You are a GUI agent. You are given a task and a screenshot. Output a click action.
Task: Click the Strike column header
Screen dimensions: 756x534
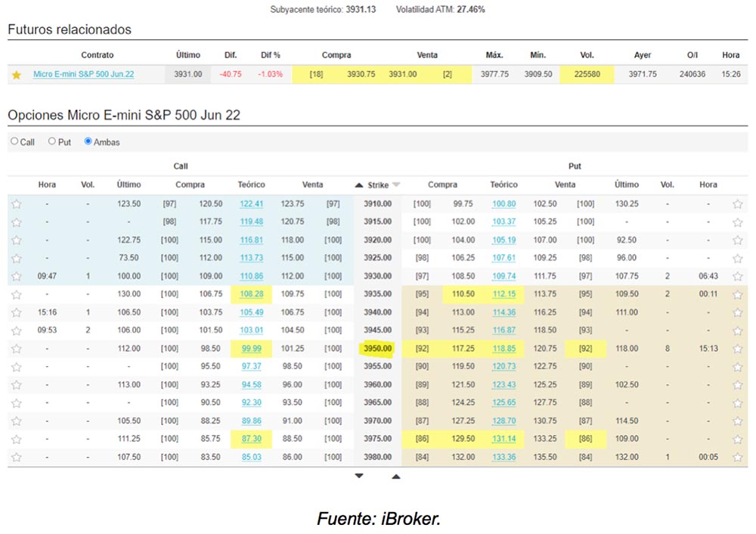[x=378, y=185]
